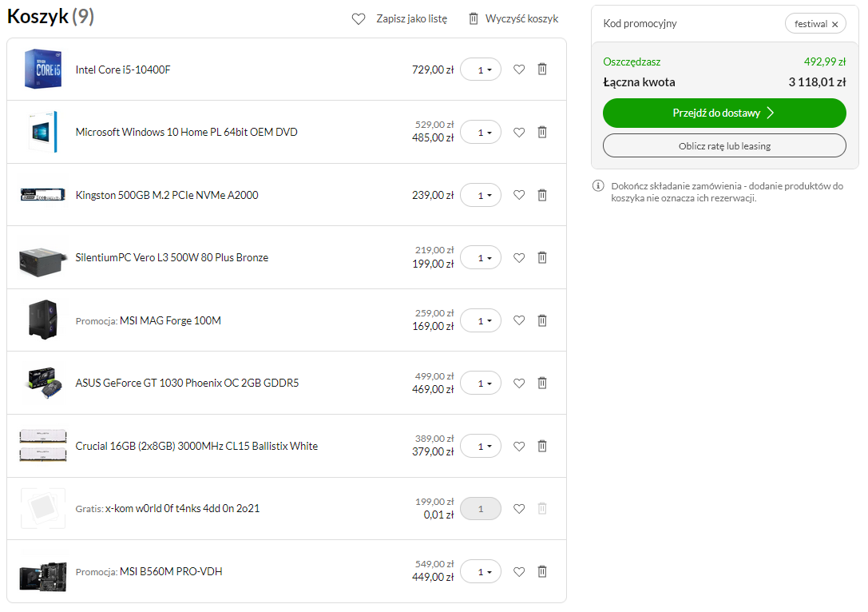Click heart icon for Kingston 500GB A2000
868x612 pixels.
pos(519,195)
